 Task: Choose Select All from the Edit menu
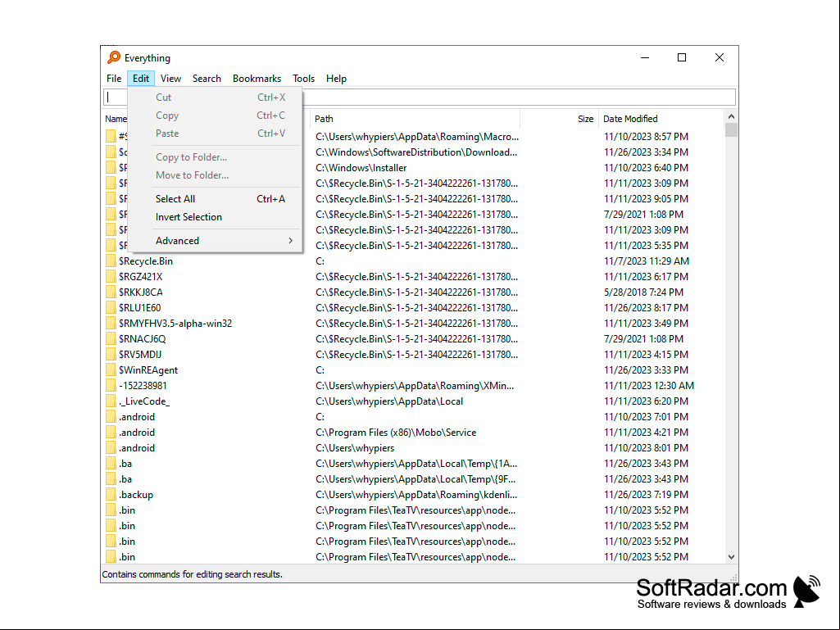coord(216,199)
